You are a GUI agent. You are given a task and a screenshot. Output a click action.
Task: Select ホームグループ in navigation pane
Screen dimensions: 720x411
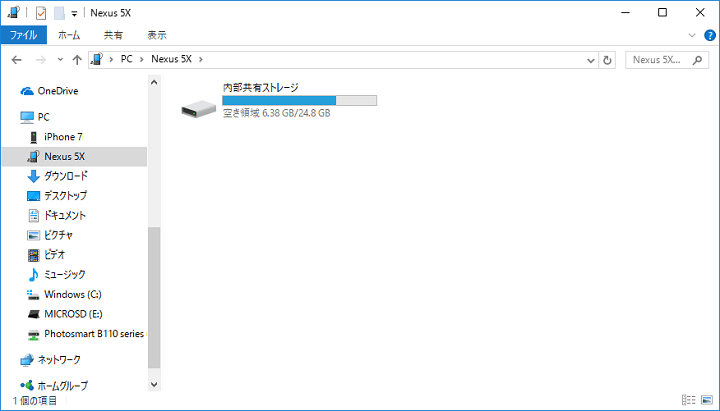54,386
